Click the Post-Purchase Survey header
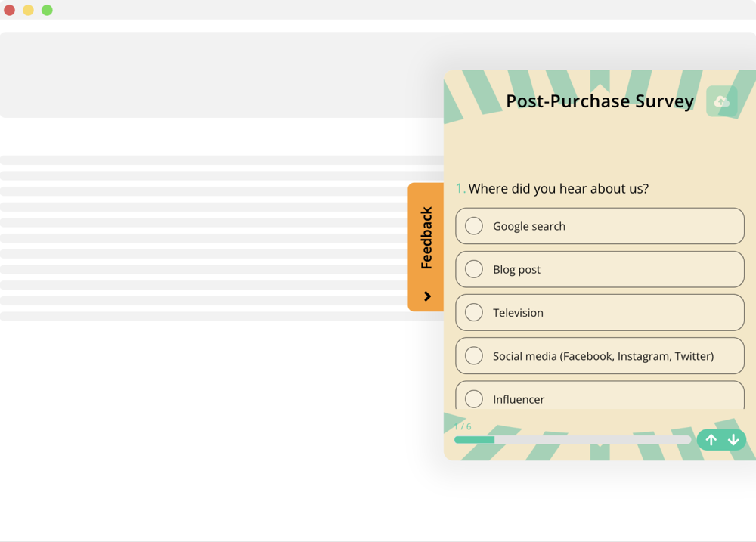The height and width of the screenshot is (542, 756). point(600,101)
